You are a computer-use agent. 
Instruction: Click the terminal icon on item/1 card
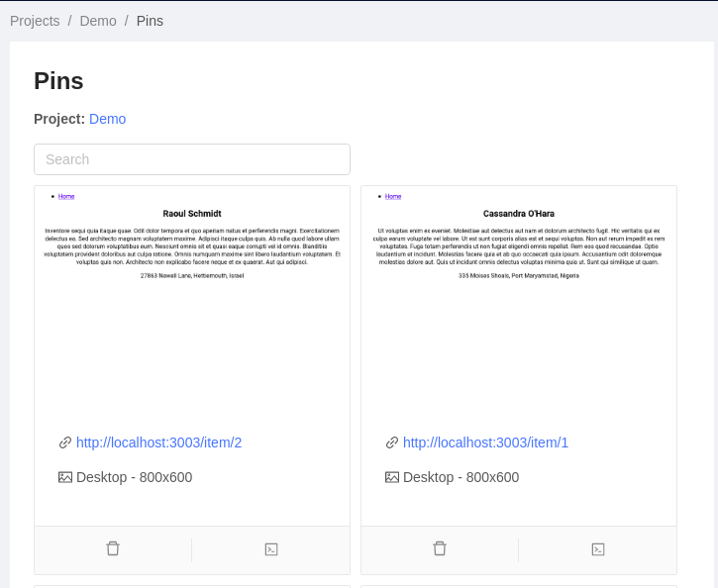point(598,549)
